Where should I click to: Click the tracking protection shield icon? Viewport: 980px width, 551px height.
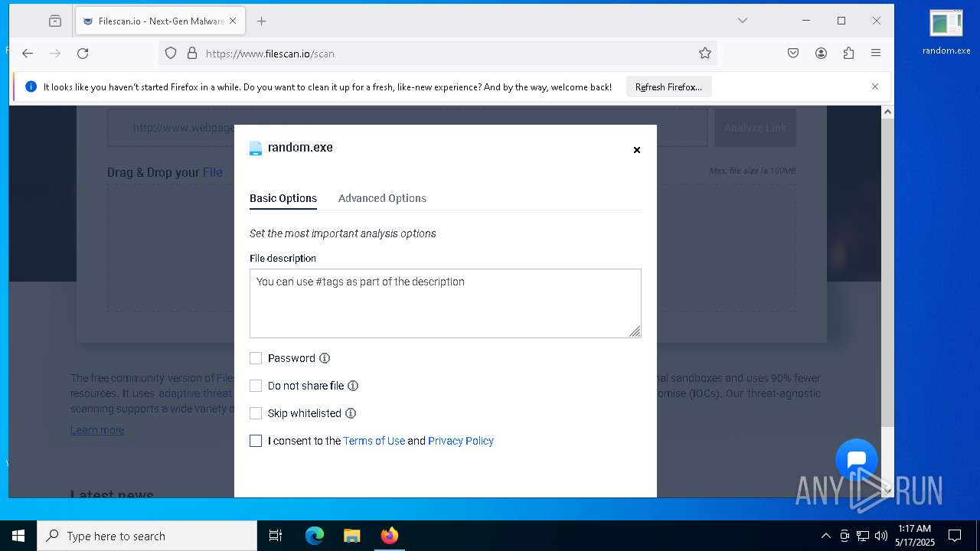[171, 53]
